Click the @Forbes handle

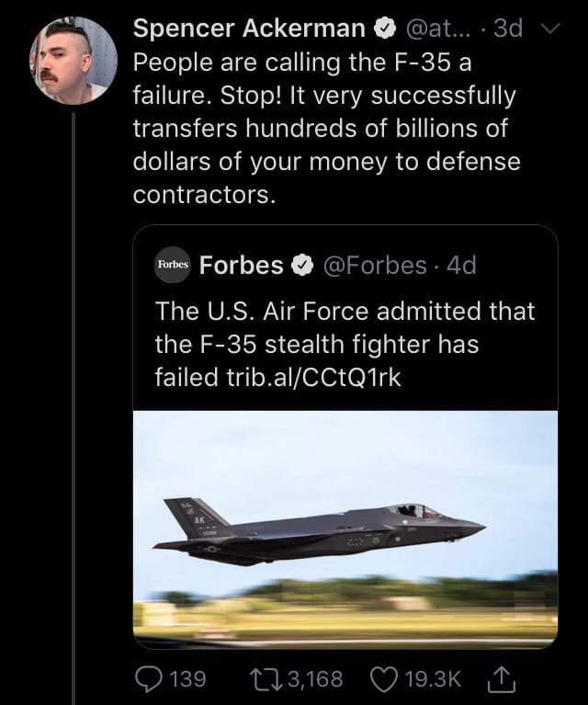pyautogui.click(x=378, y=266)
